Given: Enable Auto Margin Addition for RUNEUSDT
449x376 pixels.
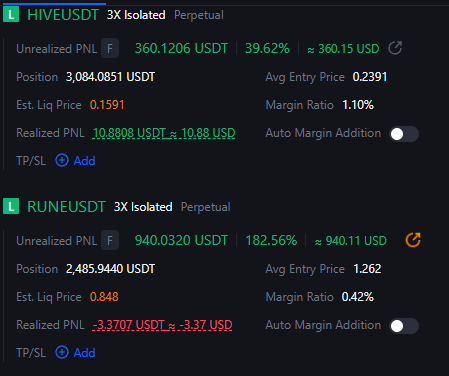Looking at the screenshot, I should [404, 326].
